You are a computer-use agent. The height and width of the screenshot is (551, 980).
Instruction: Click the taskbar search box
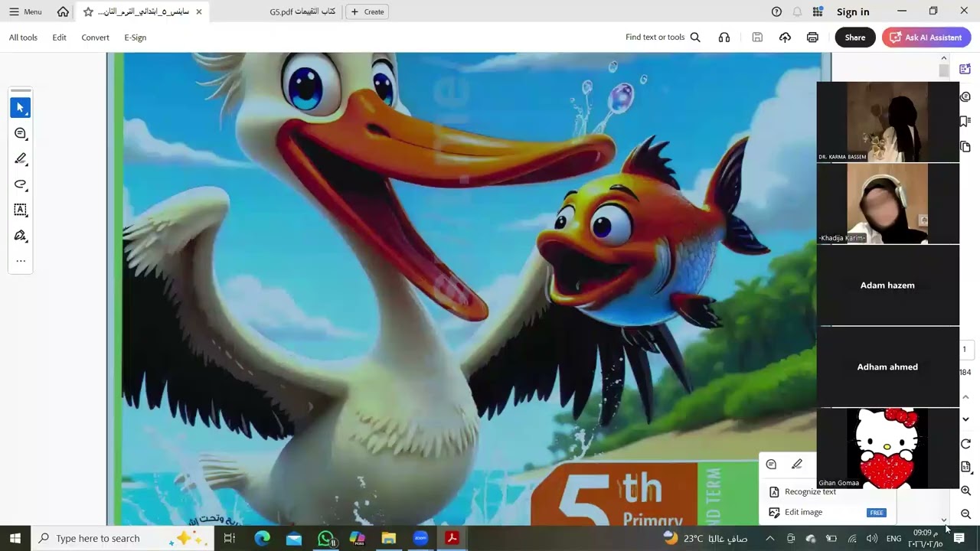point(122,538)
